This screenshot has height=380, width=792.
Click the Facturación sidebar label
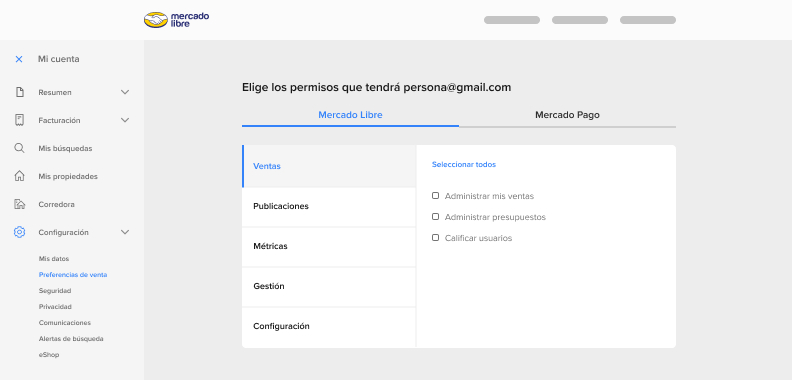coord(59,121)
